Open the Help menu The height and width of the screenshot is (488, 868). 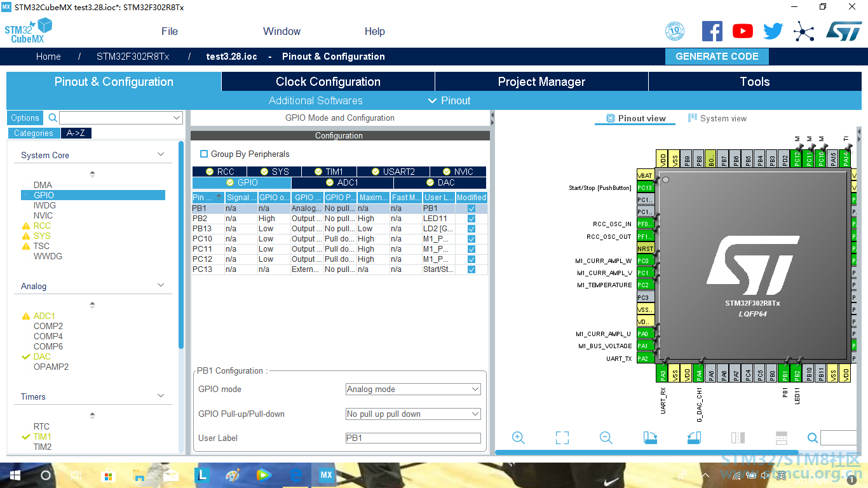[x=374, y=31]
